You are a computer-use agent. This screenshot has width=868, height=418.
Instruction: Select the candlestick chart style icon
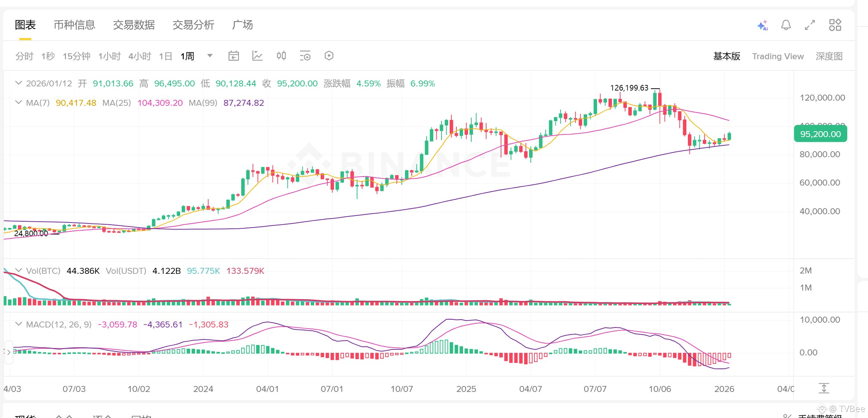point(281,56)
